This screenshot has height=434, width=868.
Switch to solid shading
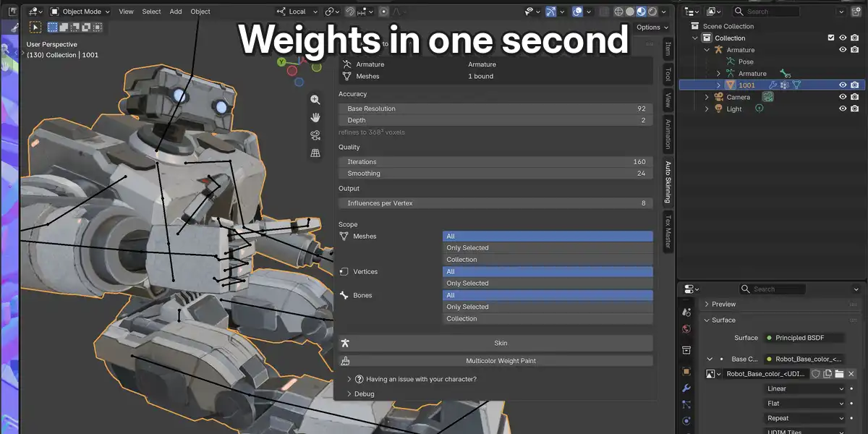[x=630, y=12]
